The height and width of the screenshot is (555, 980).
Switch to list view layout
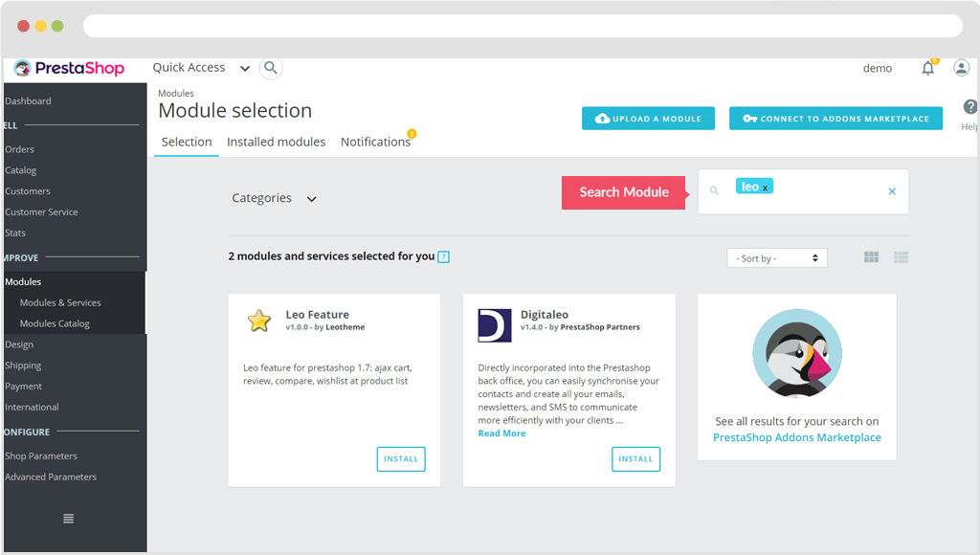tap(901, 256)
